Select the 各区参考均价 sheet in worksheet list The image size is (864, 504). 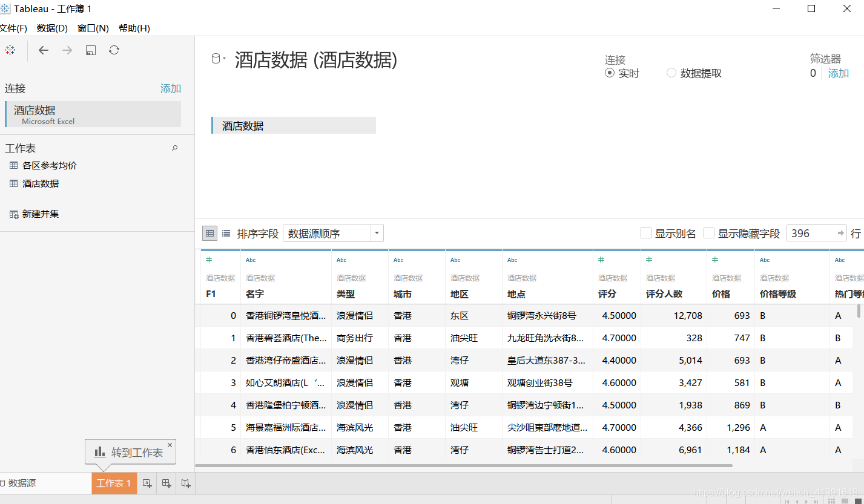(x=50, y=165)
